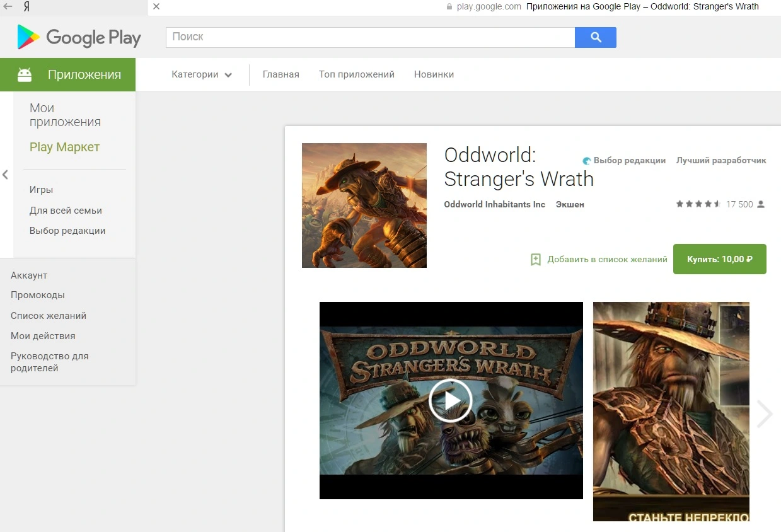Screen dimensions: 781x532
Task: Click the wishlist bookmark icon
Action: coord(536,259)
